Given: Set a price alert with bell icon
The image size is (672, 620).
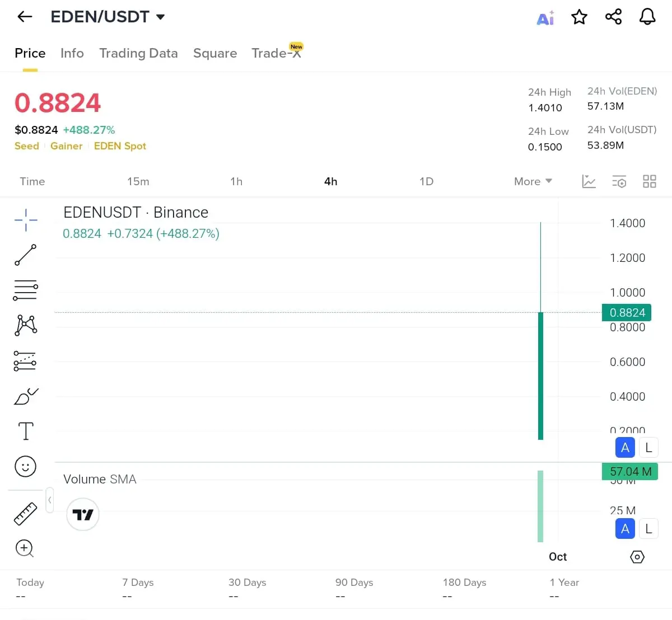Looking at the screenshot, I should click(x=647, y=17).
